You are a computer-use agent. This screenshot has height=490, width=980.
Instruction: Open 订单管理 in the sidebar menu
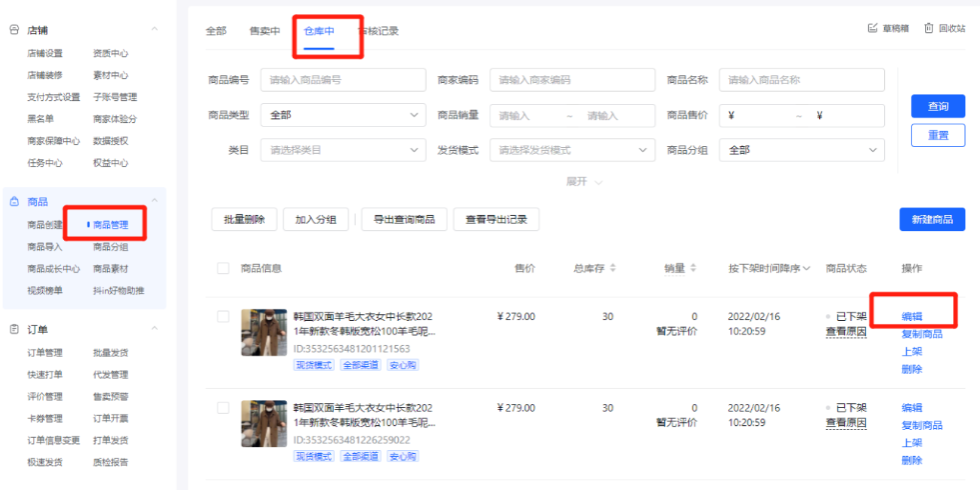(45, 352)
